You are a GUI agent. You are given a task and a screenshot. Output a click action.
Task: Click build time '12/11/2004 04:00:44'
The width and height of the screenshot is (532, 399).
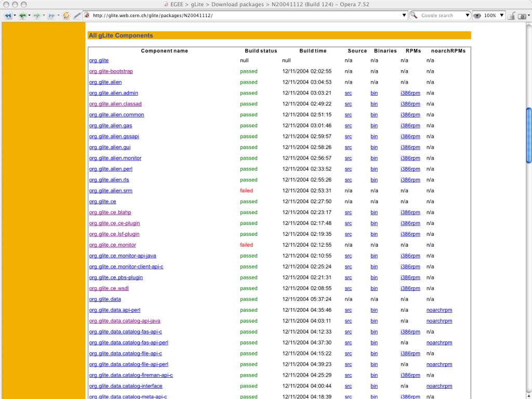point(307,386)
